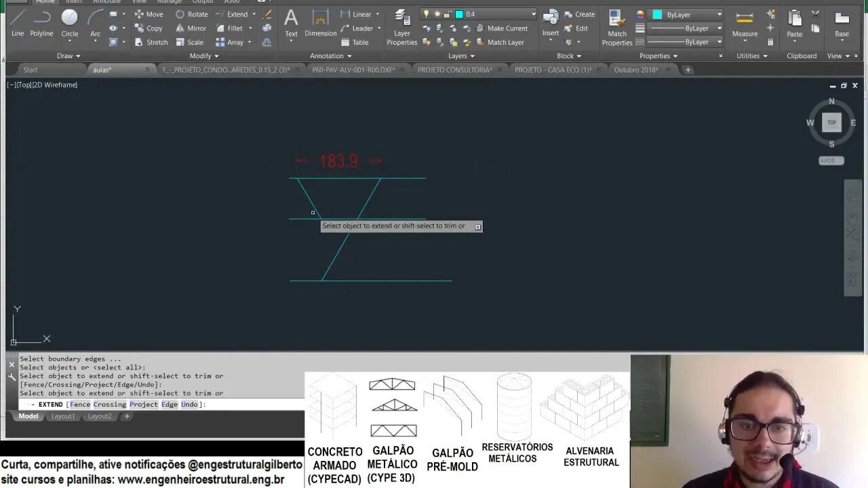Insert a Table
The width and height of the screenshot is (868, 488).
354,42
